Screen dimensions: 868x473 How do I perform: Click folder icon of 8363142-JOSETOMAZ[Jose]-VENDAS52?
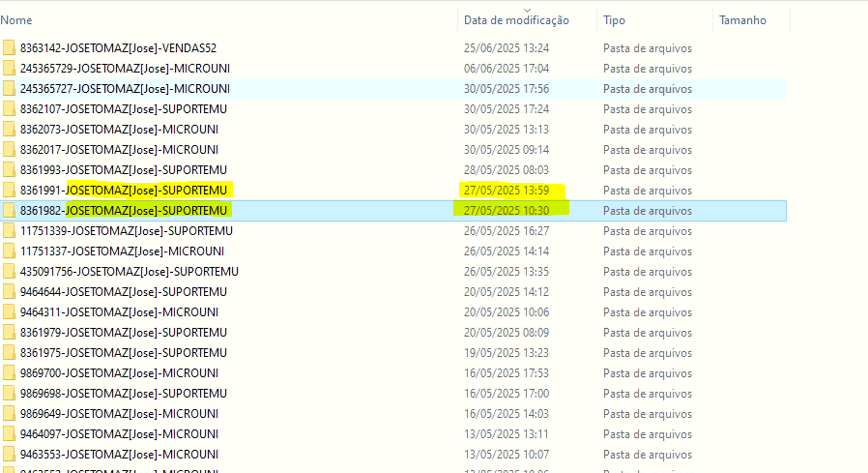(9, 48)
